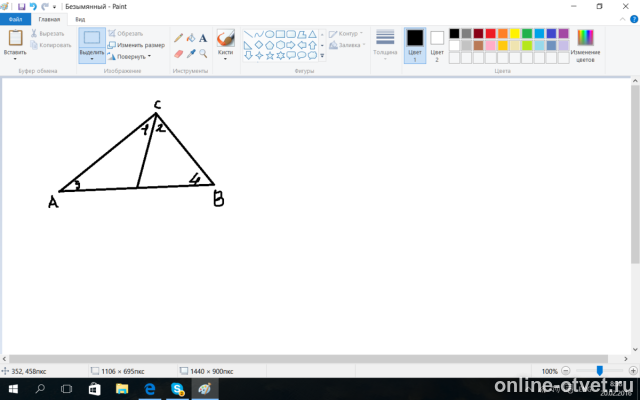Click the Brushes (Кисти) tool icon
Viewport: 640px width, 400px height.
pyautogui.click(x=226, y=39)
